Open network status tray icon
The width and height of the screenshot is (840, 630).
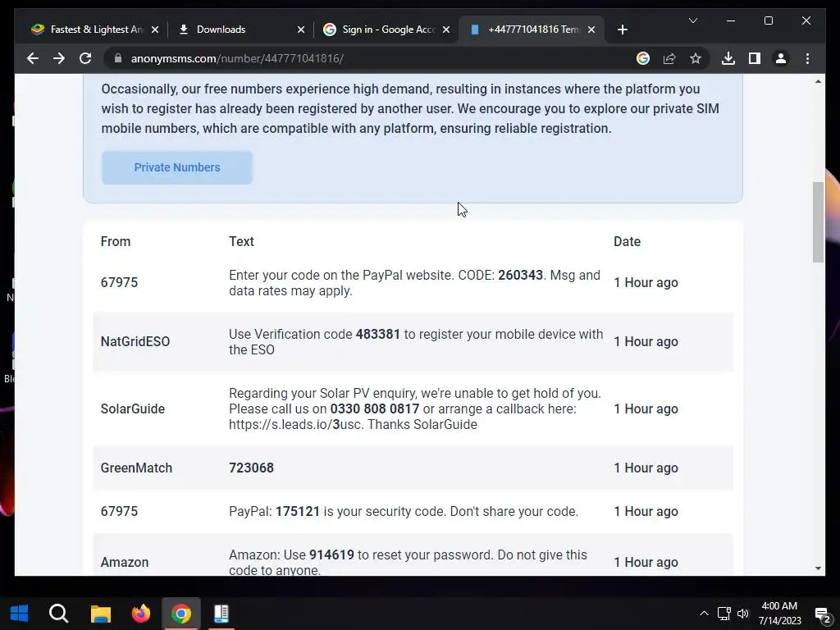tap(724, 614)
